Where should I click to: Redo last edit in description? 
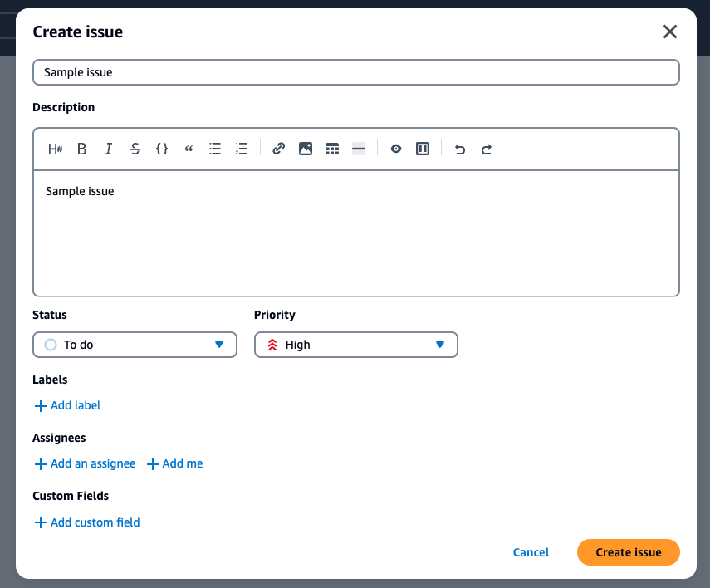(487, 149)
